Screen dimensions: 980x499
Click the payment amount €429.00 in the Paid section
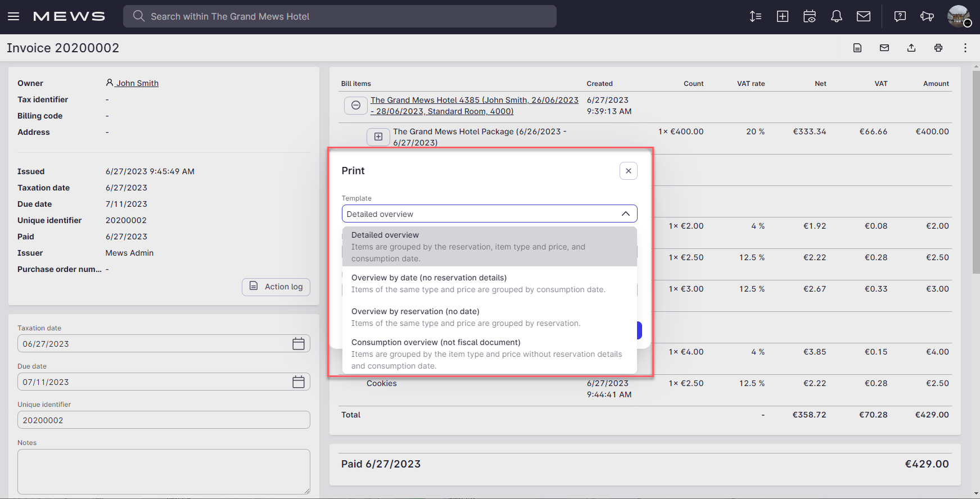[927, 464]
